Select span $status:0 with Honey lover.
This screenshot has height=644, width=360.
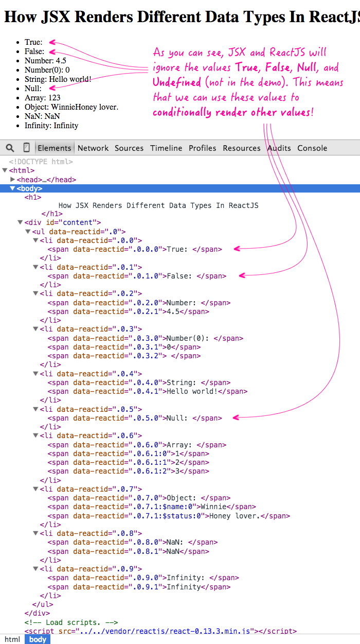169,515
